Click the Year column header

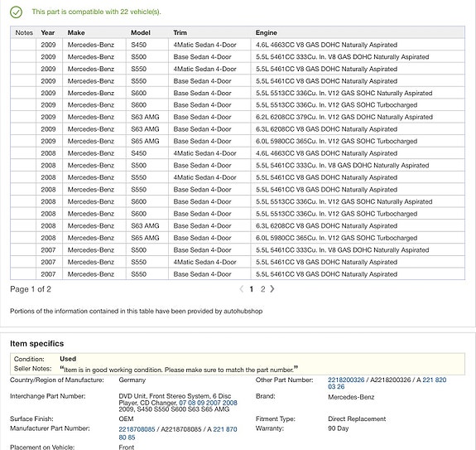click(x=48, y=32)
